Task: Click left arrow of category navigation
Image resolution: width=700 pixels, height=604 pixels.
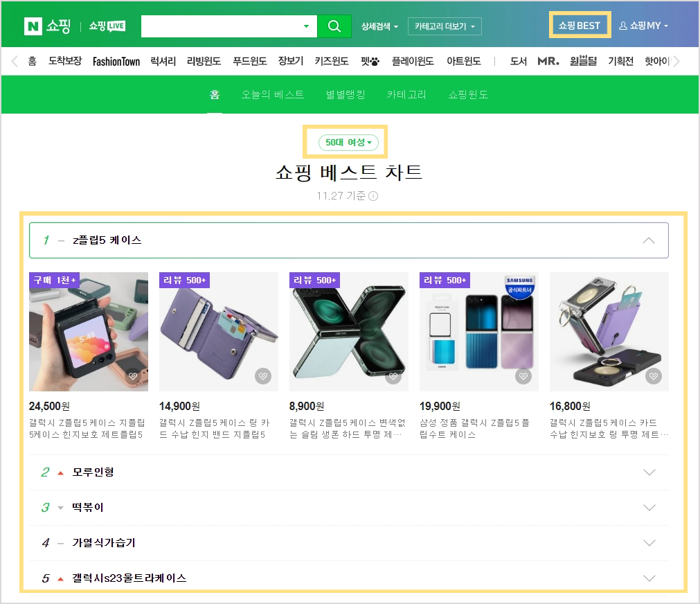Action: 15,61
